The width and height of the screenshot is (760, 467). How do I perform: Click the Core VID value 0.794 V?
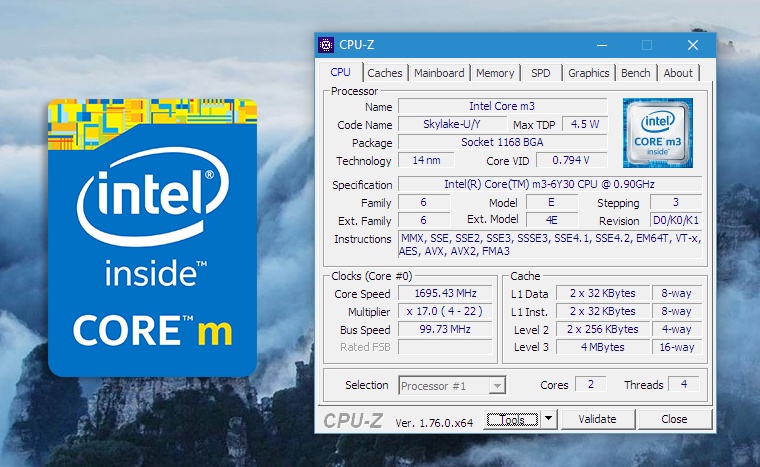571,160
